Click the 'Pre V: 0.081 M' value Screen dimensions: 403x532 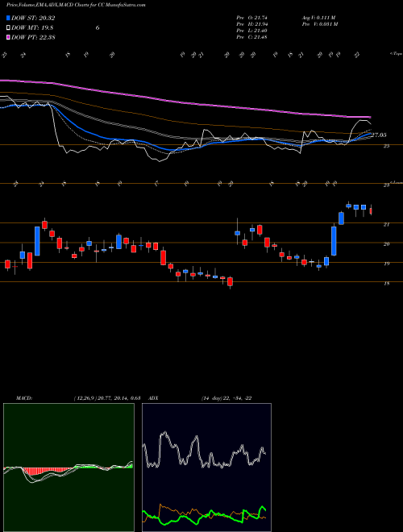(x=319, y=24)
